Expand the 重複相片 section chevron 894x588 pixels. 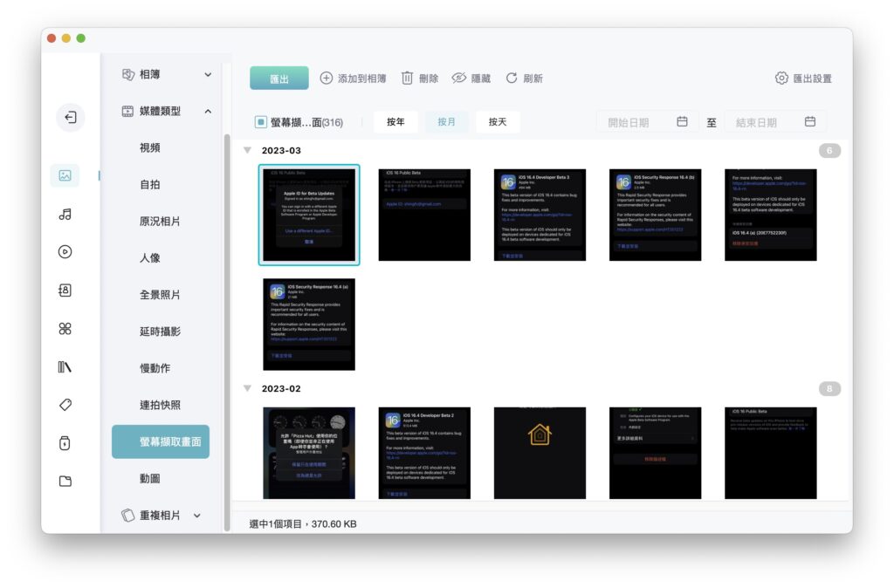pyautogui.click(x=197, y=516)
